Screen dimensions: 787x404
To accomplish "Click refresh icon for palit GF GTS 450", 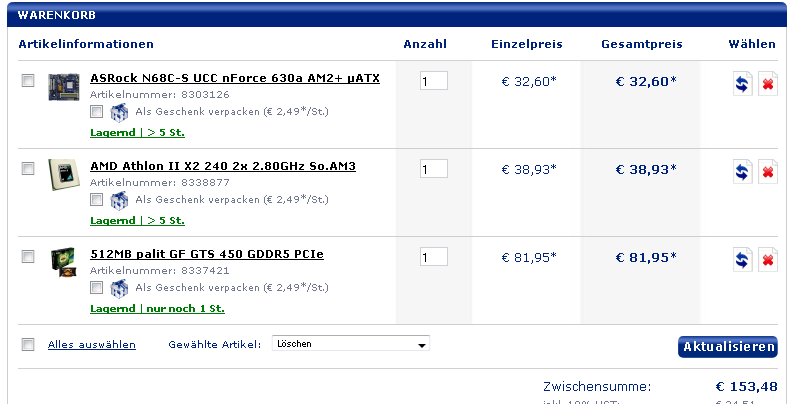I will tap(742, 260).
